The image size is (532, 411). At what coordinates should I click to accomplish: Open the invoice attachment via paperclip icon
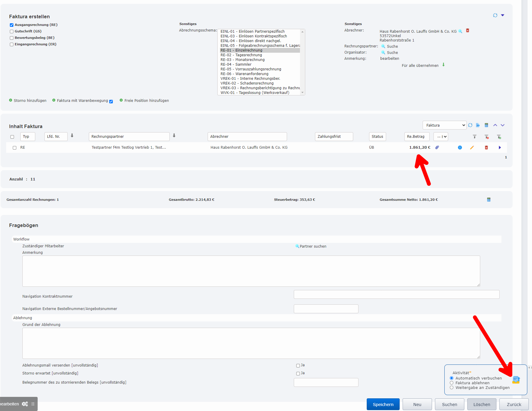tap(437, 148)
